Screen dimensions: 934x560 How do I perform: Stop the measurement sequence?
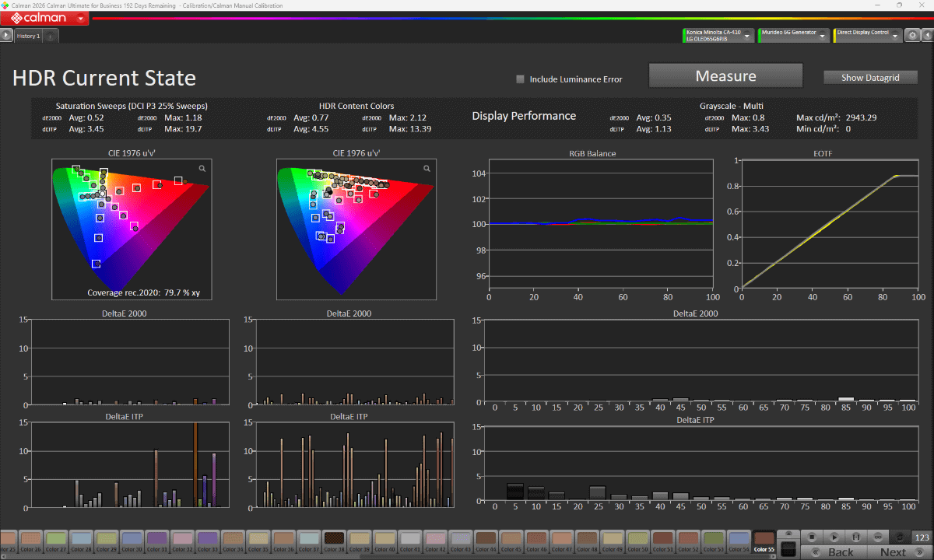coord(812,537)
